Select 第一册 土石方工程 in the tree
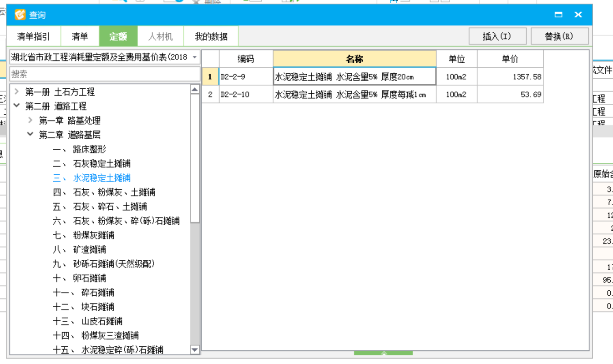Viewport: 613px width, 364px height. [x=60, y=92]
